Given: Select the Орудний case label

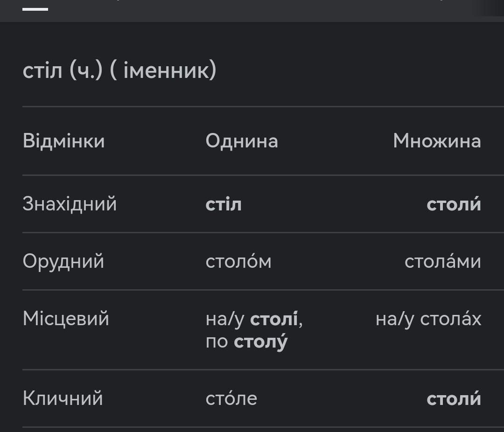Looking at the screenshot, I should pyautogui.click(x=63, y=261).
